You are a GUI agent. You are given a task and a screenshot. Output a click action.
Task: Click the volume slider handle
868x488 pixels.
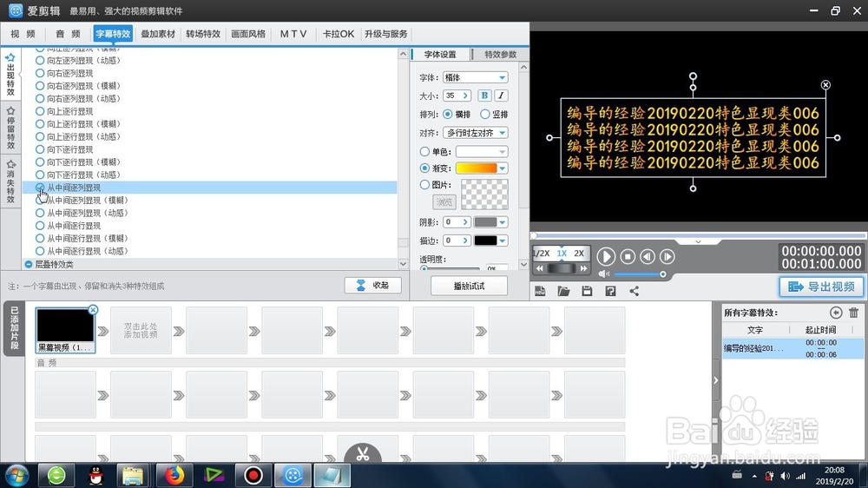(x=662, y=274)
